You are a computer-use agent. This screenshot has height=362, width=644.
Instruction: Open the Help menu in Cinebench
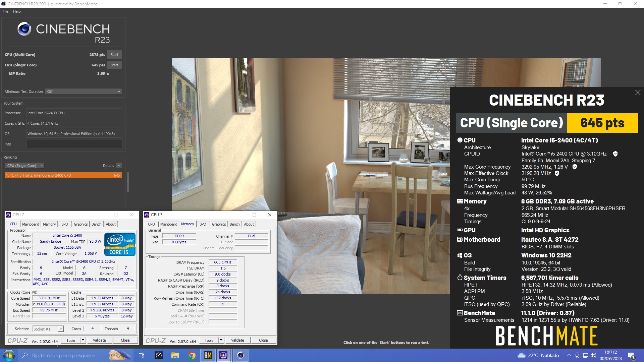(17, 11)
